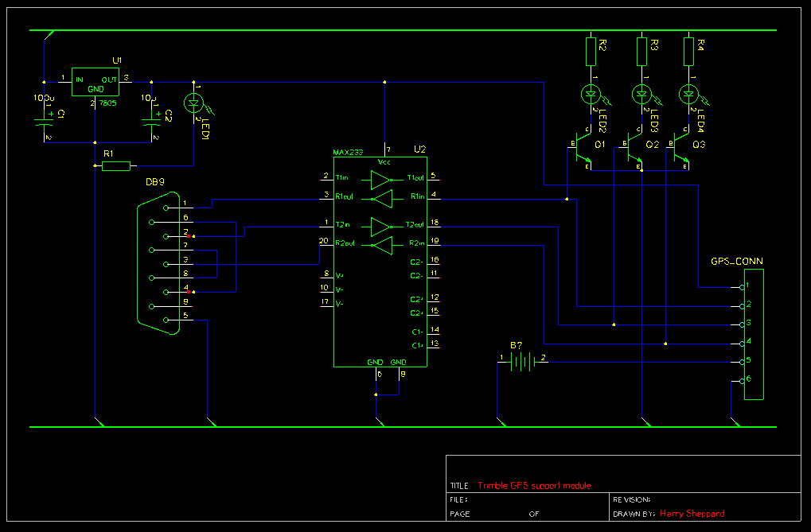This screenshot has height=532, width=811.
Task: Click the TITLE field label
Action: [x=459, y=486]
